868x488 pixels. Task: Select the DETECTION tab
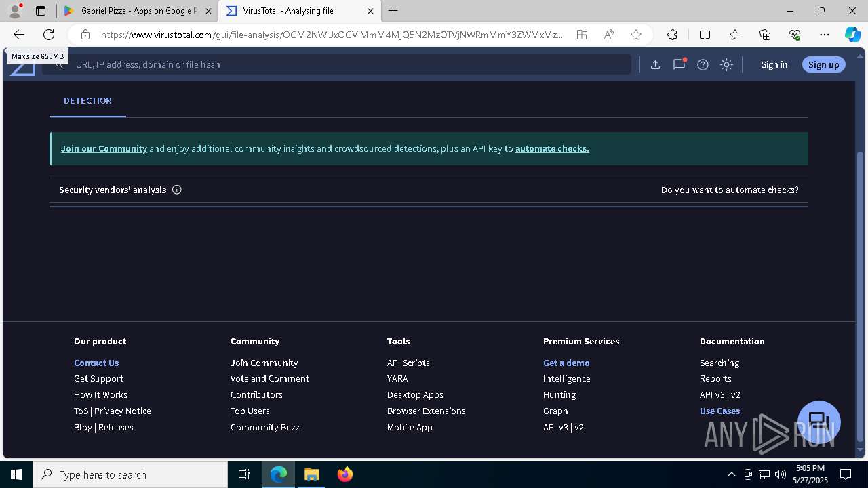click(87, 100)
